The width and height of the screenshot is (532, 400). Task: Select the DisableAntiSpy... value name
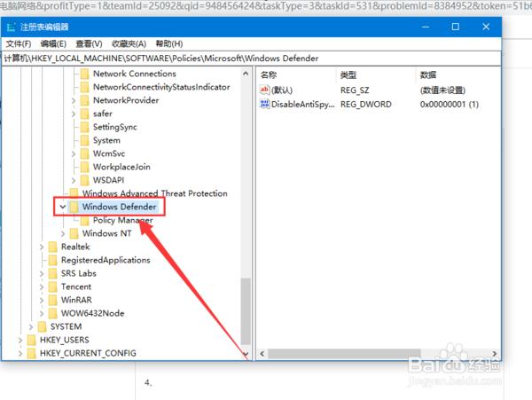302,104
